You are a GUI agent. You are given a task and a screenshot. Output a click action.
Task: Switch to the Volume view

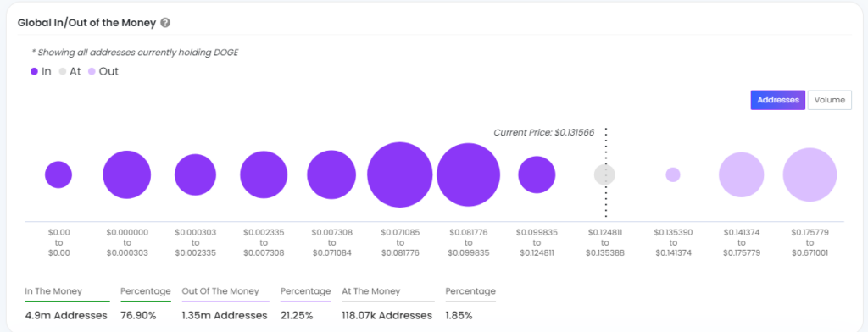click(829, 100)
